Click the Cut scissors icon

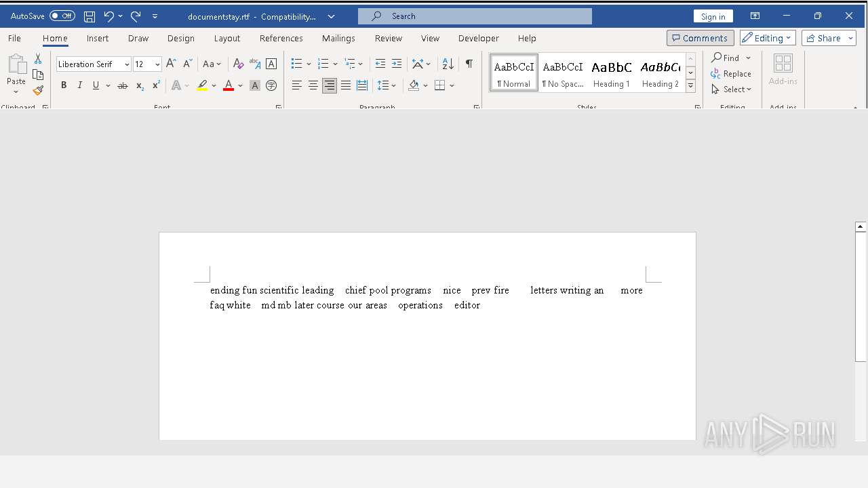38,60
